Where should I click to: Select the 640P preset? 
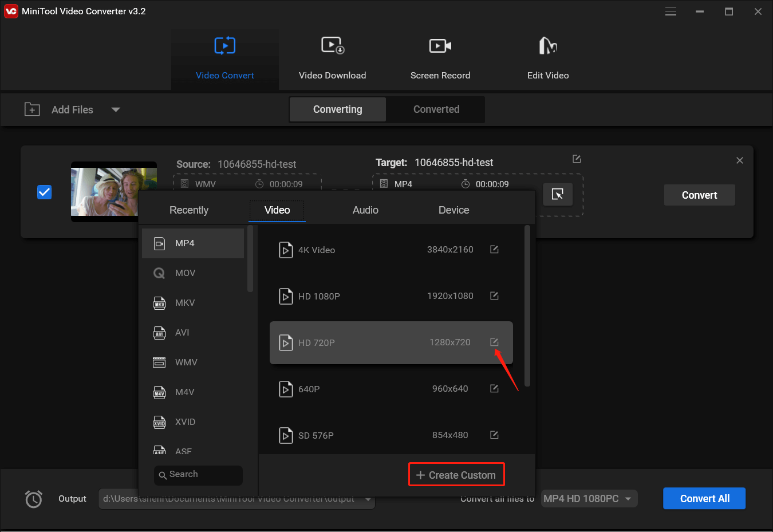click(x=391, y=389)
